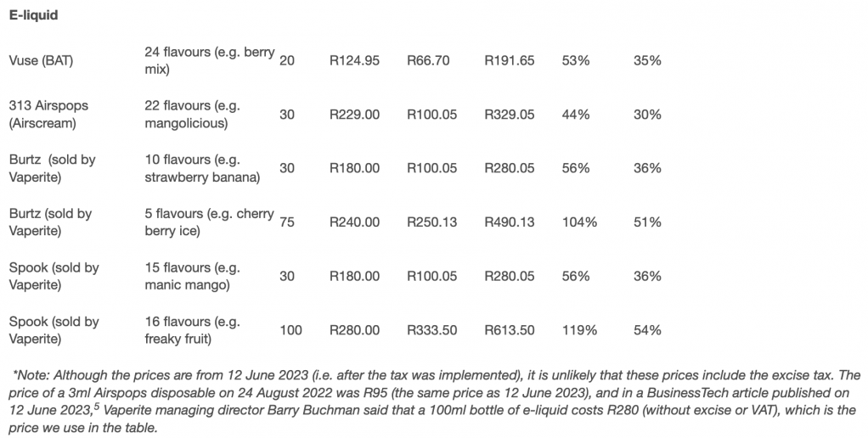Select the R124.95 price value
The width and height of the screenshot is (868, 438).
click(355, 60)
